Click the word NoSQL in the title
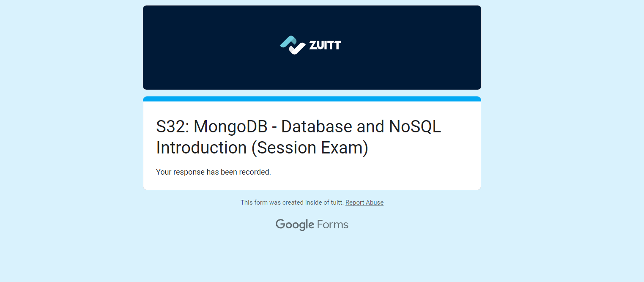 click(x=415, y=126)
